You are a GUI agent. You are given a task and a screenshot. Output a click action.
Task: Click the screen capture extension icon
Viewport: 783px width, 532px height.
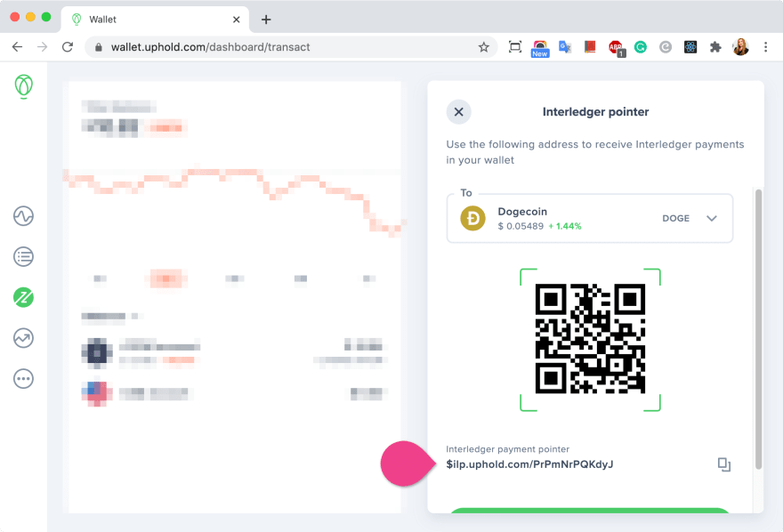(515, 47)
